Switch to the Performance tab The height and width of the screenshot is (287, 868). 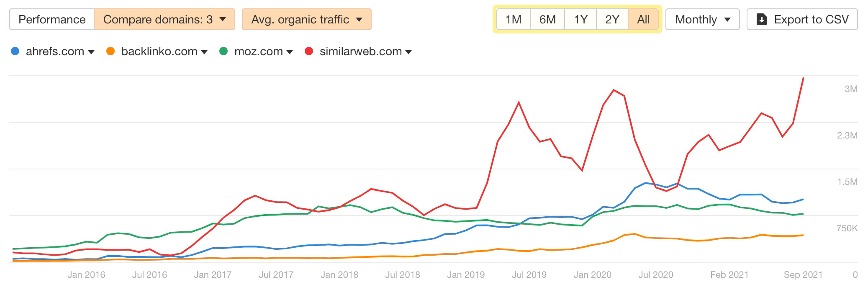coord(52,20)
